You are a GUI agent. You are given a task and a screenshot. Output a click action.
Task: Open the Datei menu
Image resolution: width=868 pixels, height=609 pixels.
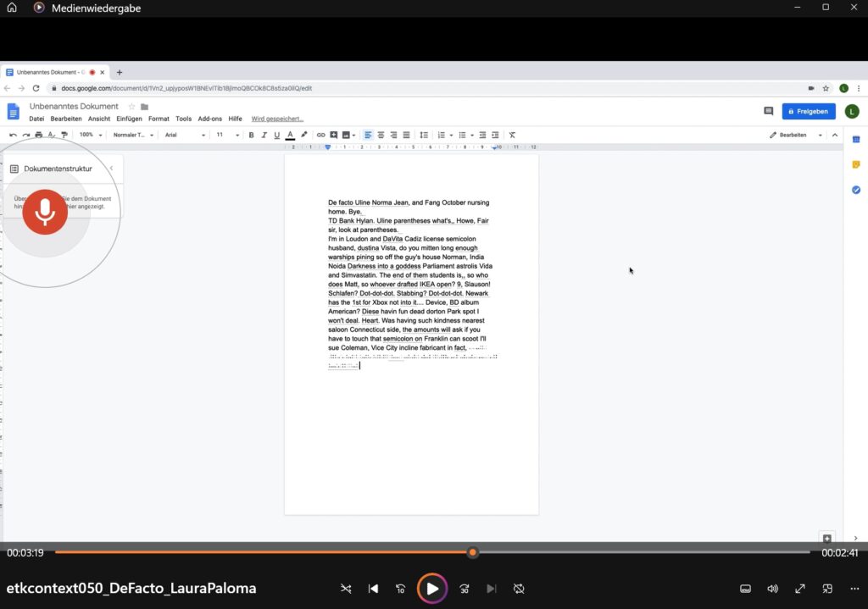coord(36,119)
